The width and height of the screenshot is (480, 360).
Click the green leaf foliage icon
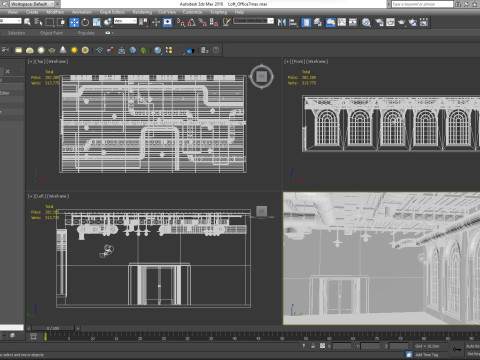pyautogui.click(x=143, y=50)
